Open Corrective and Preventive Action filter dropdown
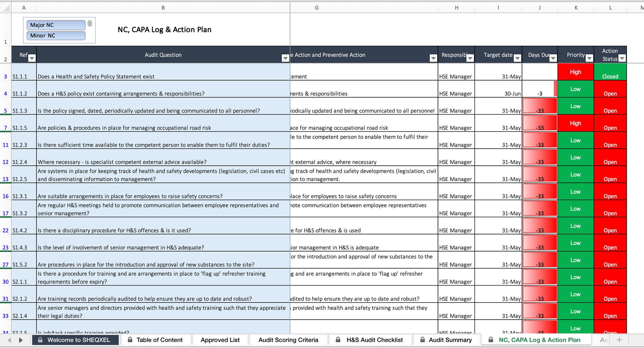Screen dimensions: 644x348 [x=433, y=58]
